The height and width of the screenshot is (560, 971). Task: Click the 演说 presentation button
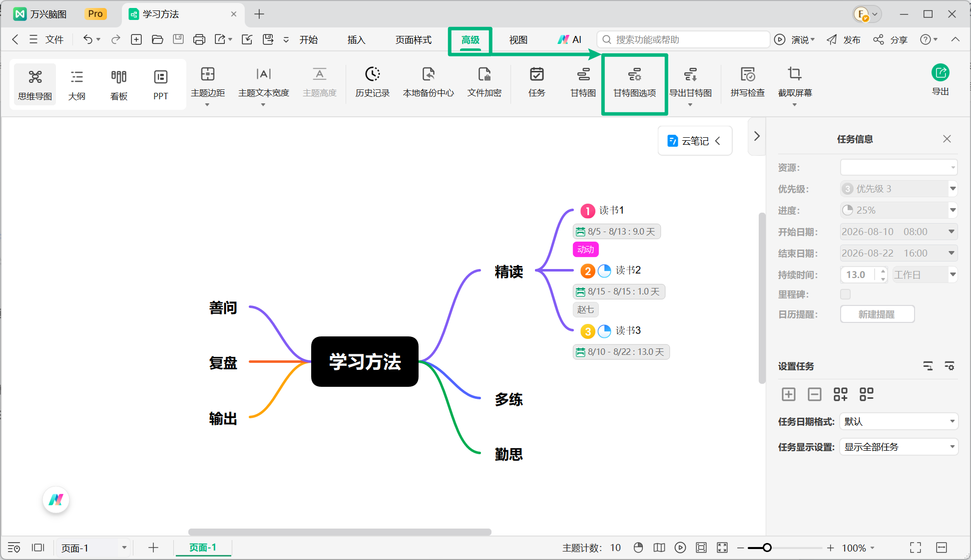coord(795,39)
